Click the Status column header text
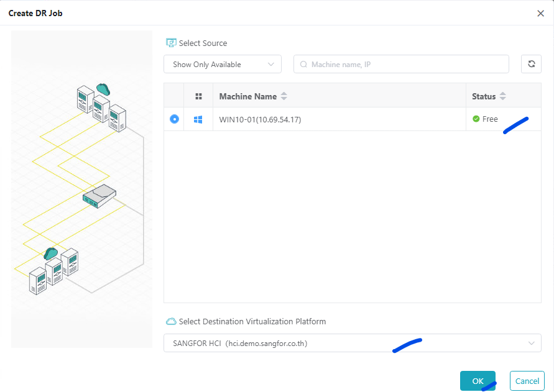The height and width of the screenshot is (392, 554). (484, 96)
